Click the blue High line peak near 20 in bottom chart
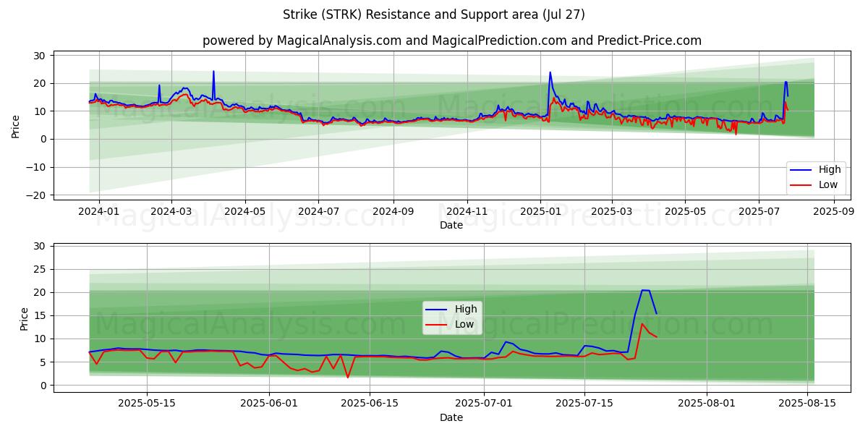This screenshot has height=434, width=868. [645, 290]
